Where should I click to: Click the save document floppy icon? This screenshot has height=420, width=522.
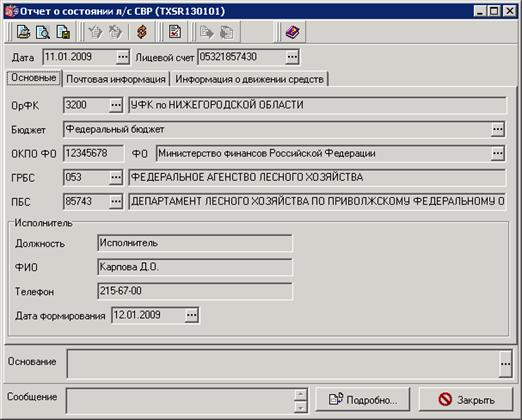point(63,32)
